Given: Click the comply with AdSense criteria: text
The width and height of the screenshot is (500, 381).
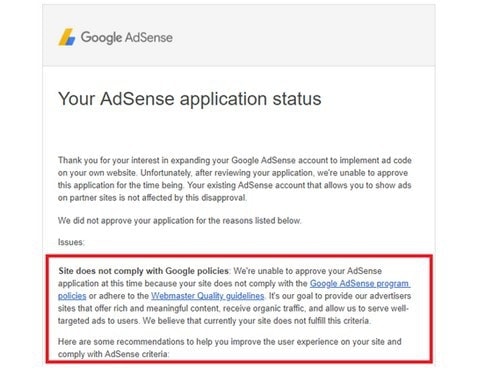Looking at the screenshot, I should (114, 354).
